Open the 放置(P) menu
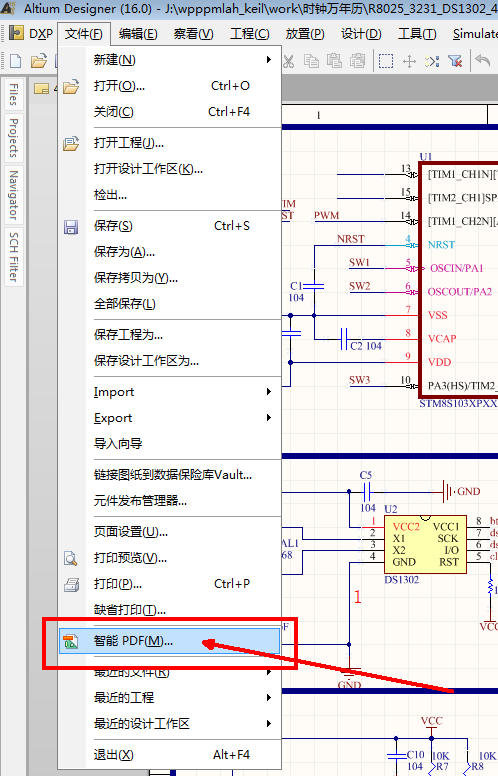Image resolution: width=498 pixels, height=776 pixels. (305, 34)
